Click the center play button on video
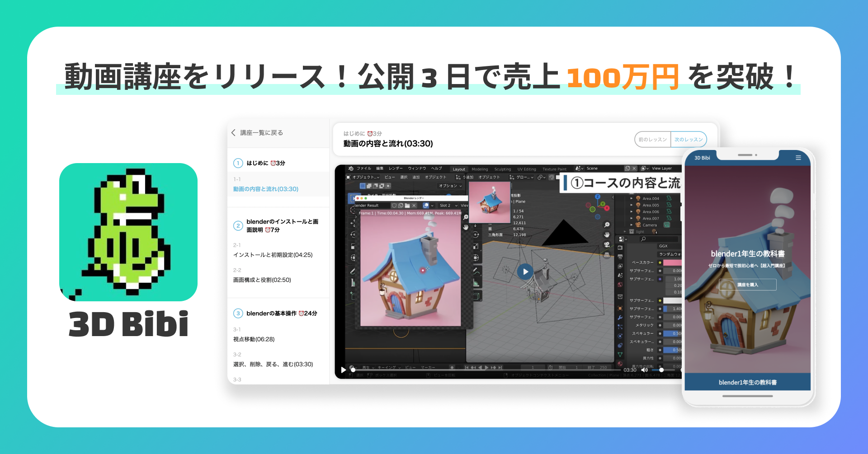Image resolution: width=868 pixels, height=454 pixels. coord(525,271)
